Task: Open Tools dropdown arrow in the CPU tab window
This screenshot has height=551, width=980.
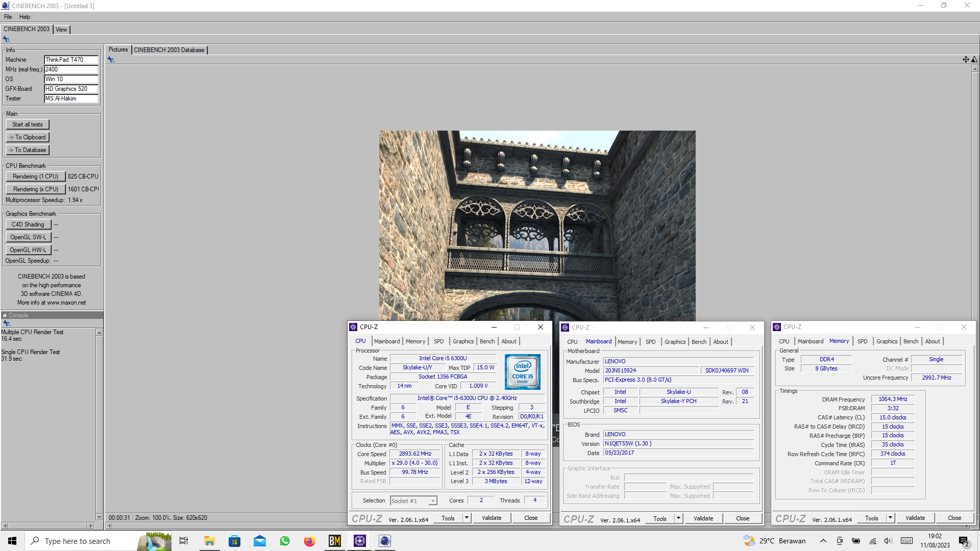Action: [x=467, y=518]
